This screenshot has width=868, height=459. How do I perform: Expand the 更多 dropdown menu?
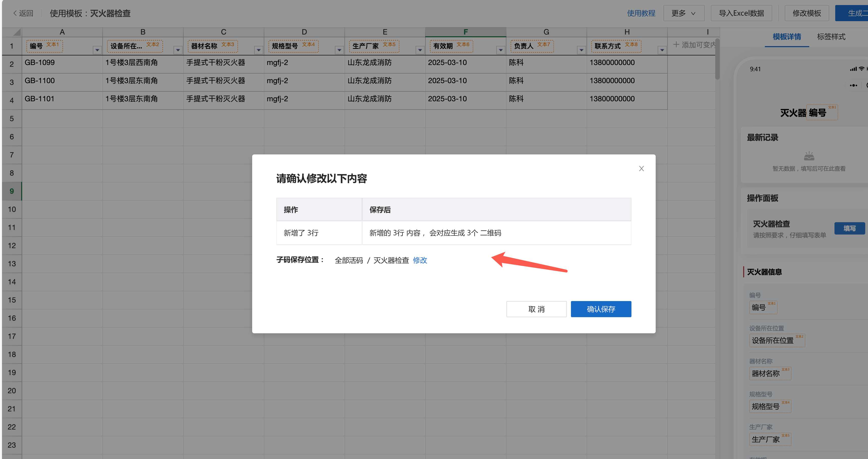(x=684, y=13)
